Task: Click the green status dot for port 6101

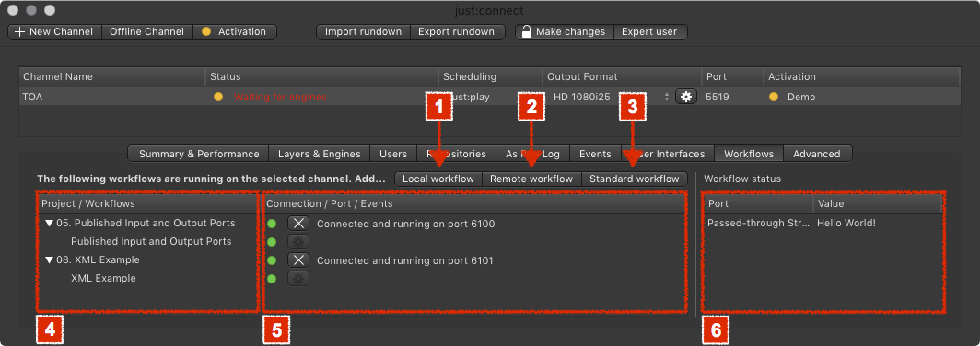Action: coord(272,259)
